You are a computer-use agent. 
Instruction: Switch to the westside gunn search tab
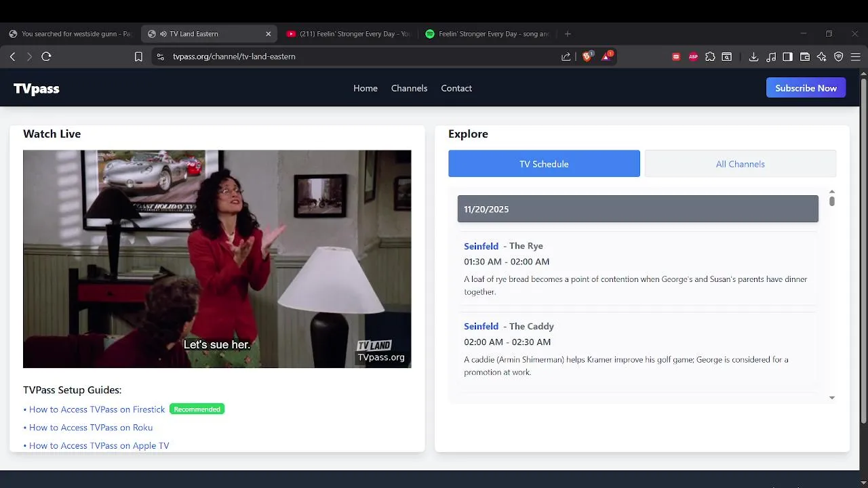click(70, 34)
